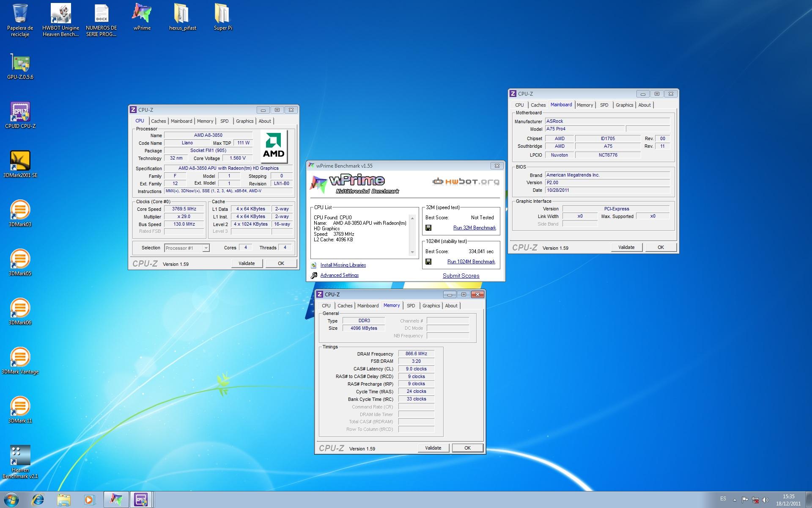
Task: Click the ES language indicator in taskbar
Action: point(723,499)
